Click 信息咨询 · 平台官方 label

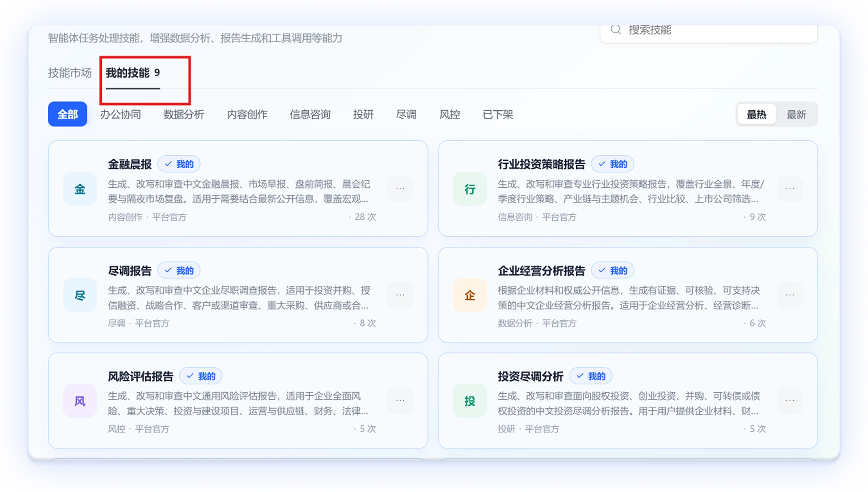pyautogui.click(x=537, y=217)
